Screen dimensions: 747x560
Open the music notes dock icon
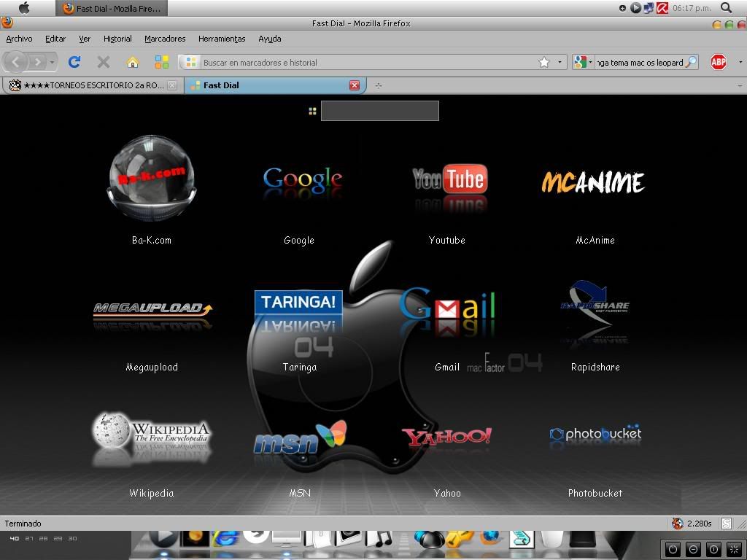point(379,539)
